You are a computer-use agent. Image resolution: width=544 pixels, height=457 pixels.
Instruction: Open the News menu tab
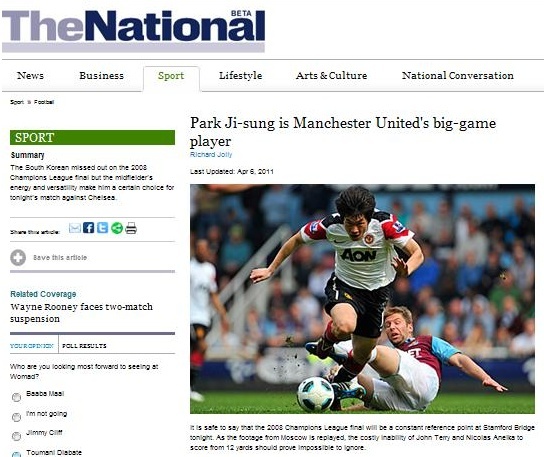pos(31,76)
